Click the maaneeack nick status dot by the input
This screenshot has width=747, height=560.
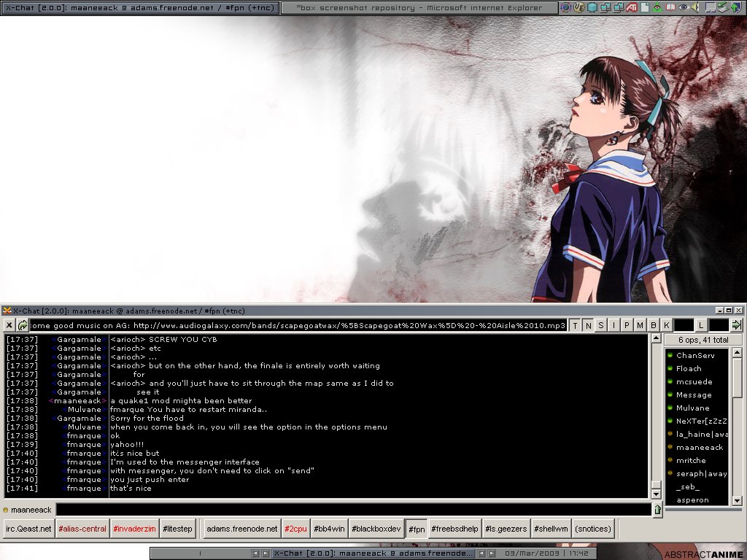(6, 510)
